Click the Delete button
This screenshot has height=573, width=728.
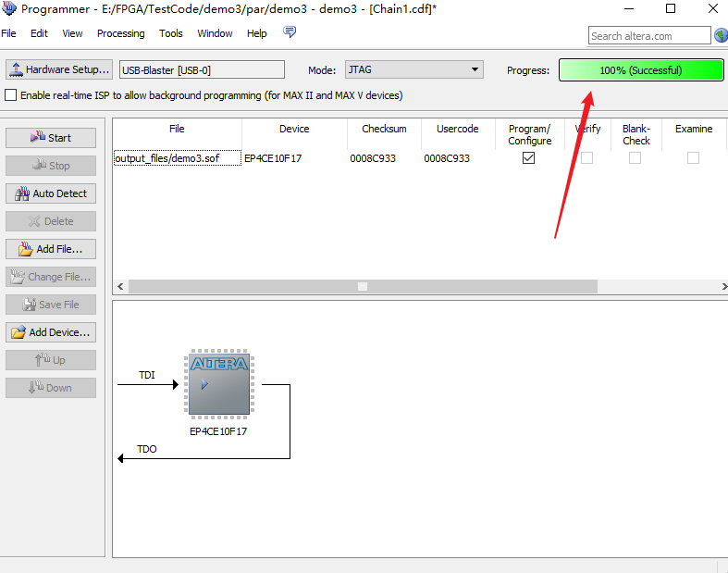(51, 221)
